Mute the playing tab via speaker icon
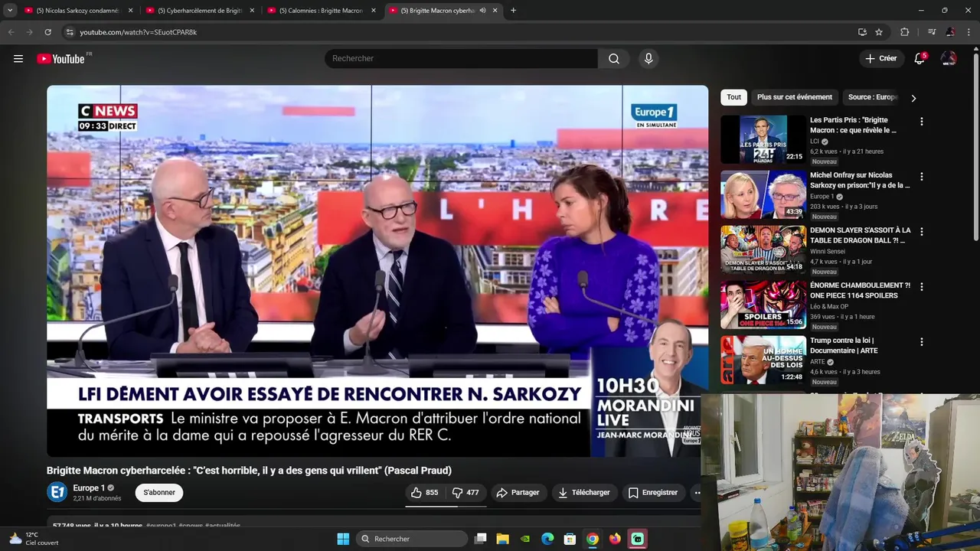This screenshot has height=551, width=980. coord(482,11)
